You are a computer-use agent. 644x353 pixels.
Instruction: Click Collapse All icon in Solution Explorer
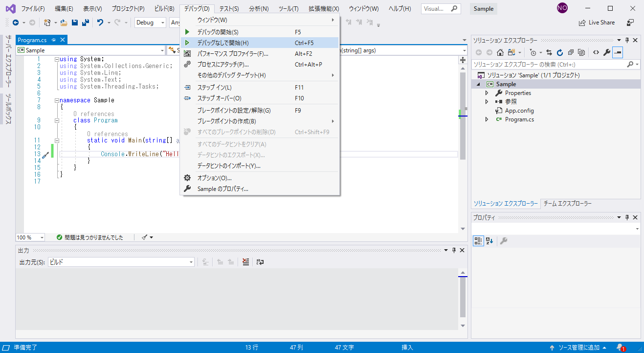coord(570,52)
